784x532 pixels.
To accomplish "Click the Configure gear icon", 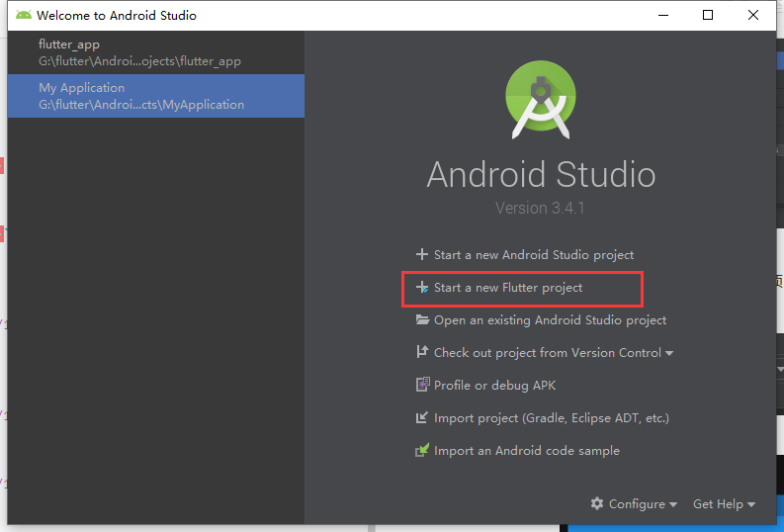I will pos(597,503).
